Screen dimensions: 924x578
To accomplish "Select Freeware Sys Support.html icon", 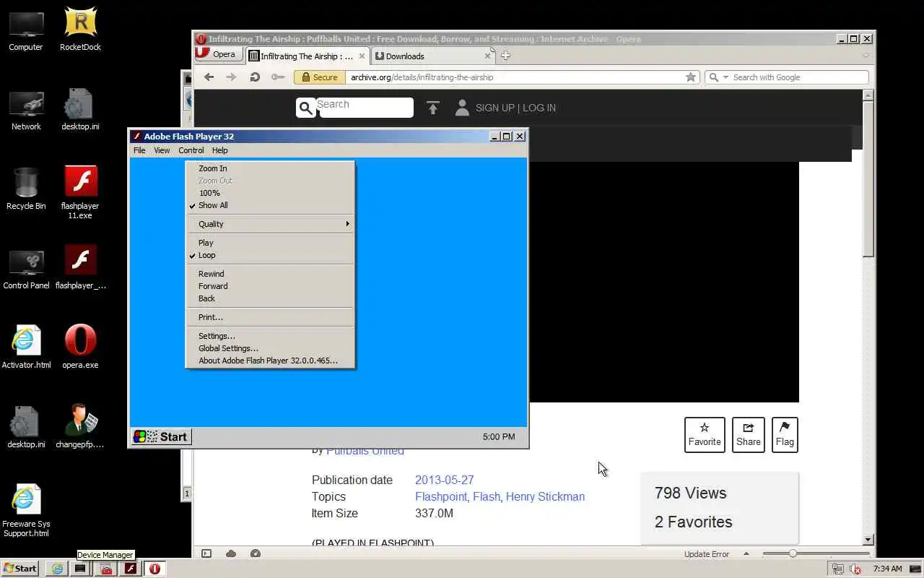I will coord(26,511).
